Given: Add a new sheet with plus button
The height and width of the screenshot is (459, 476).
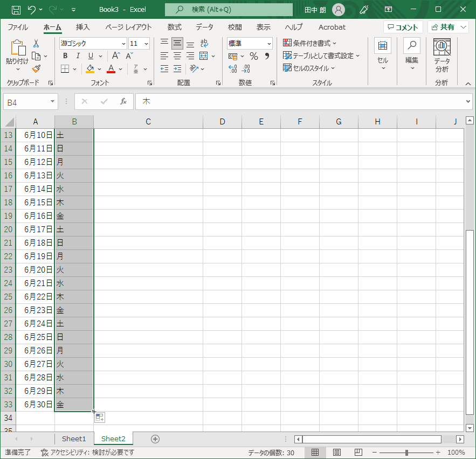Looking at the screenshot, I should pos(155,439).
